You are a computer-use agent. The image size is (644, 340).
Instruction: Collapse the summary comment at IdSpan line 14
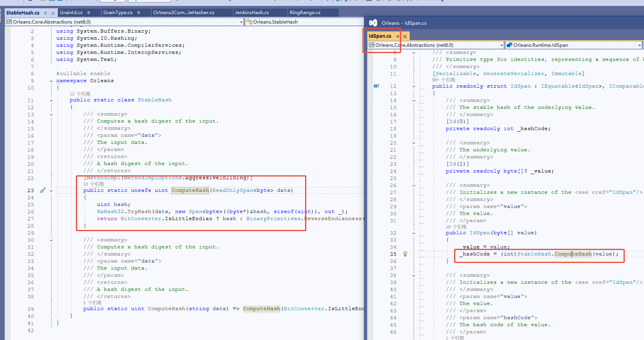tap(414, 101)
